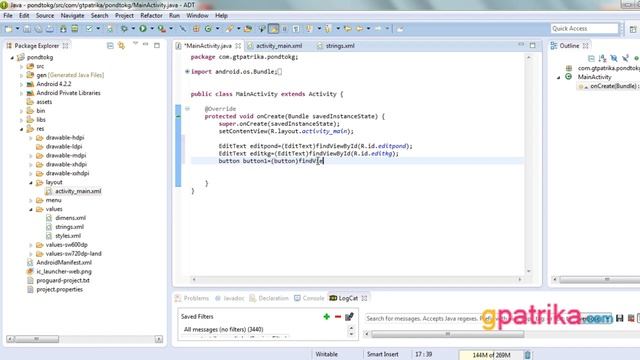Viewport: 640px width, 360px height.
Task: Click editor horizontal scrollbar track
Action: [x=356, y=280]
